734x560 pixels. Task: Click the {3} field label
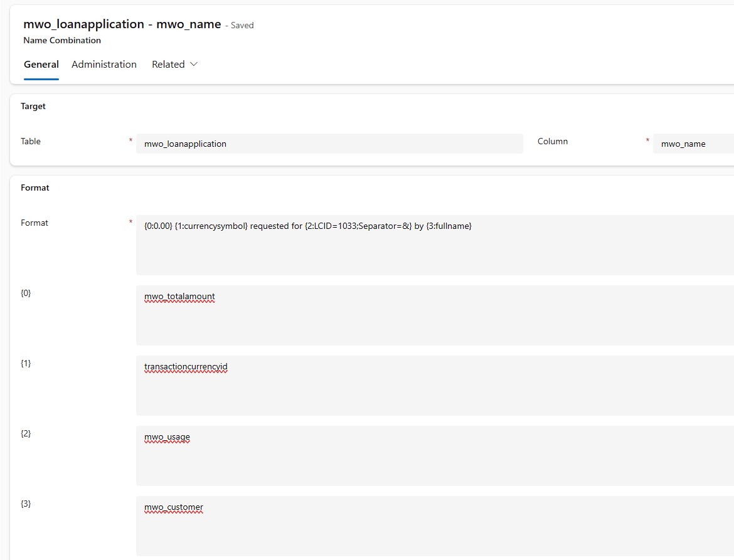point(26,504)
